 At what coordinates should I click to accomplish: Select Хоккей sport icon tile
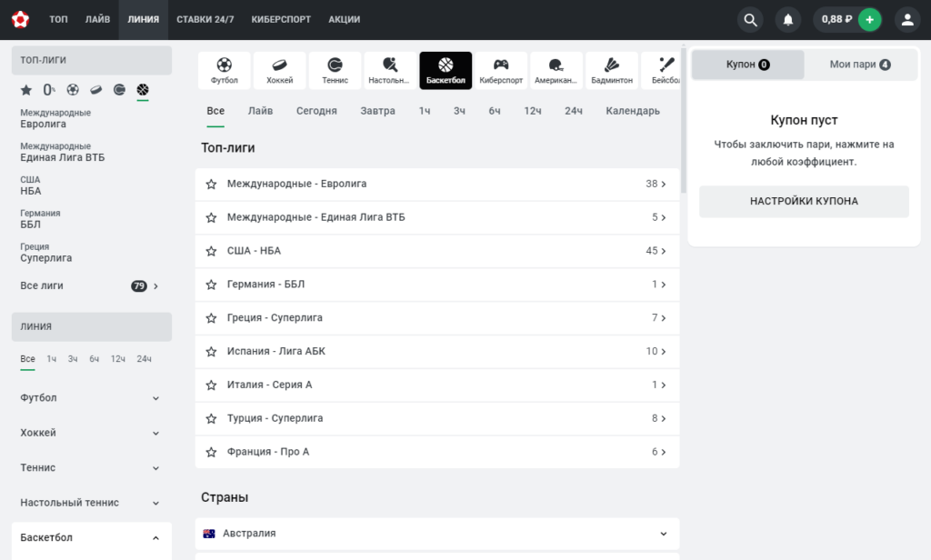pos(280,71)
